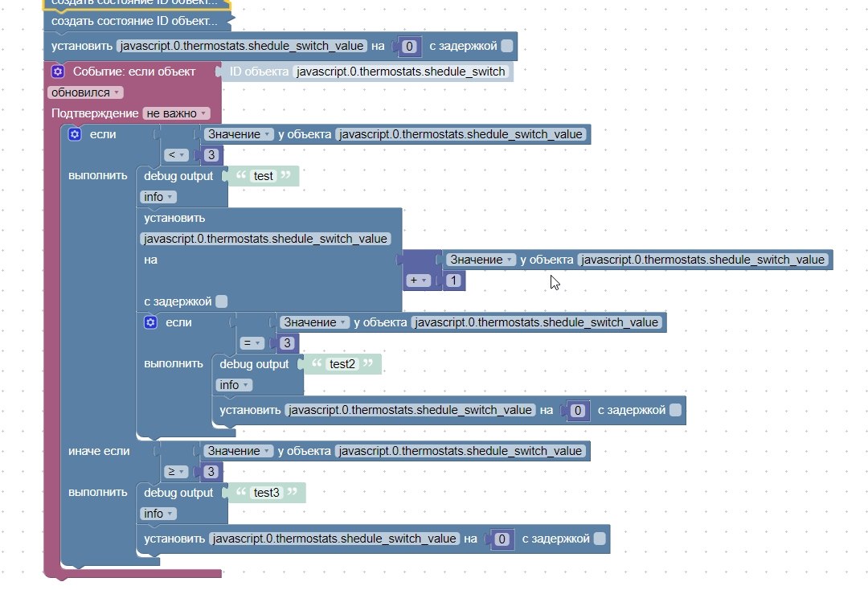Select the 'Событие: если объект' event block
Screen dimensions: 868x590
point(134,72)
